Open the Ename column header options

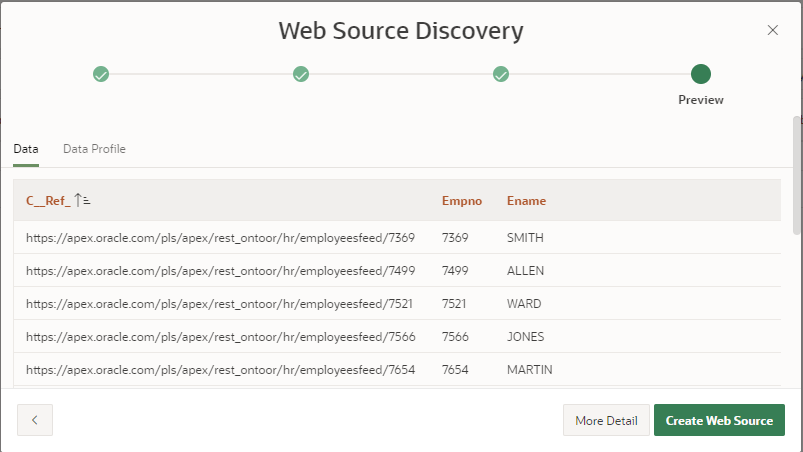pyautogui.click(x=526, y=201)
